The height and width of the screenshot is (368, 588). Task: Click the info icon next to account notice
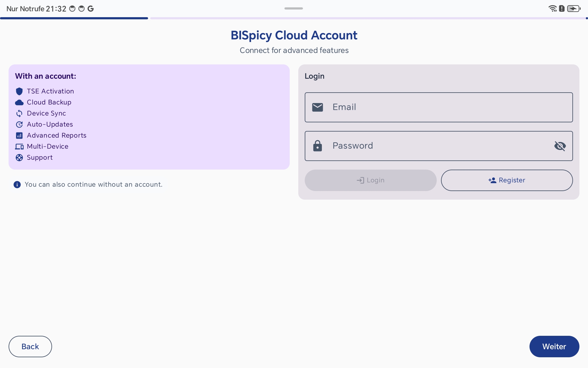[17, 185]
